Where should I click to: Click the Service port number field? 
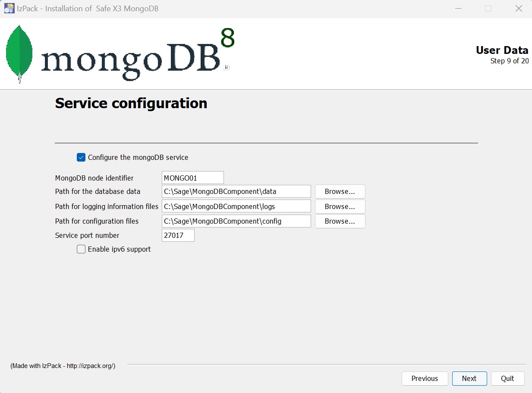pyautogui.click(x=178, y=235)
